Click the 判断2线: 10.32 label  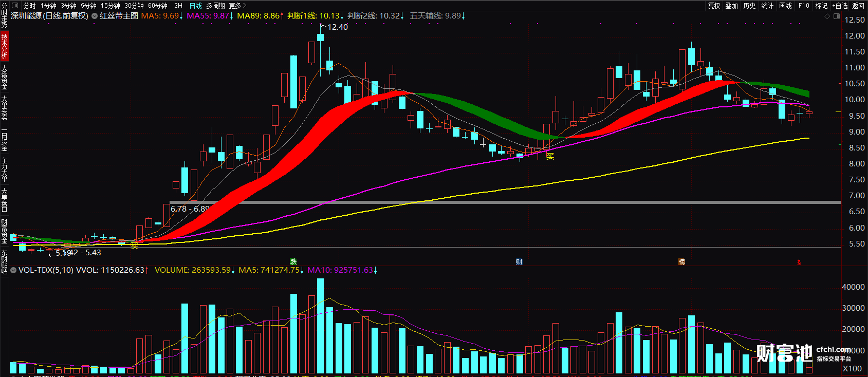(376, 16)
